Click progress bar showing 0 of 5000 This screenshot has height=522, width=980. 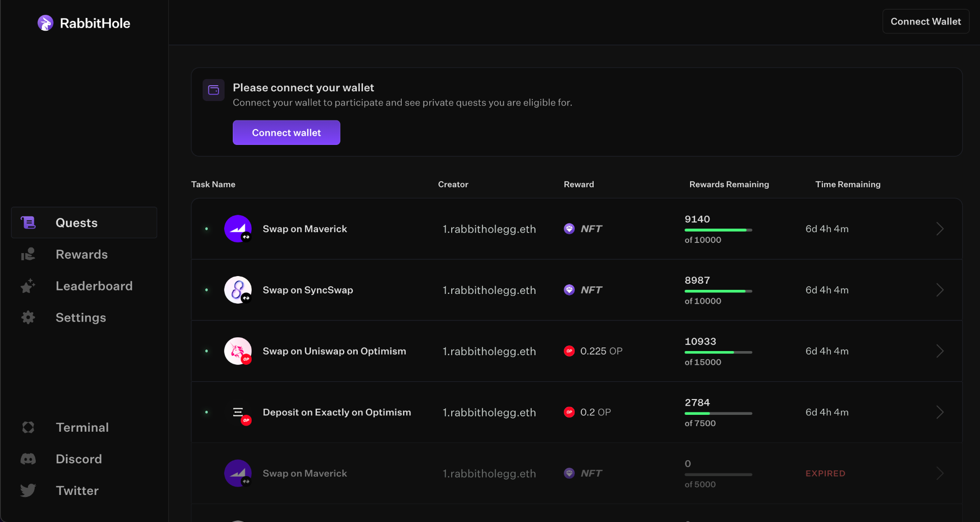coord(718,475)
